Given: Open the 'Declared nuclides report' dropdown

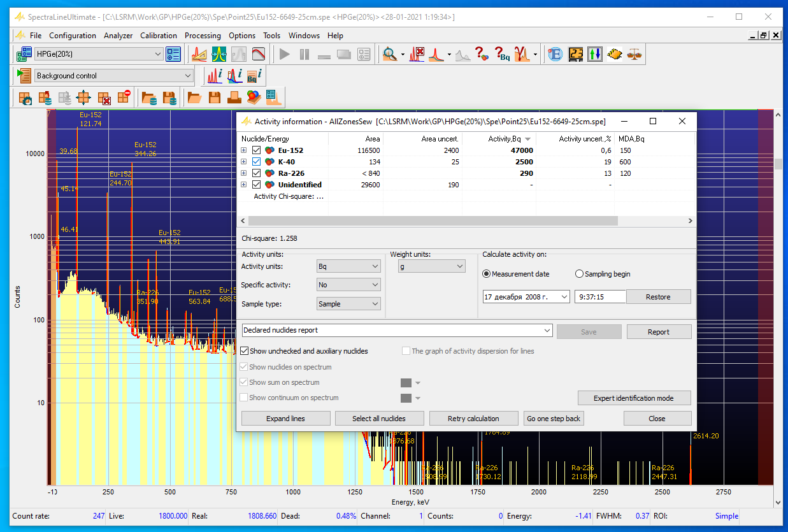Looking at the screenshot, I should 546,331.
